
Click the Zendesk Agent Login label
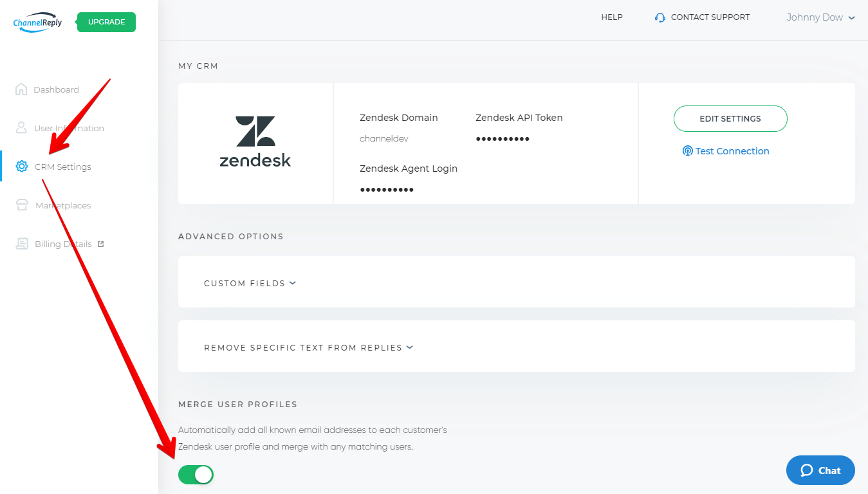[409, 169]
